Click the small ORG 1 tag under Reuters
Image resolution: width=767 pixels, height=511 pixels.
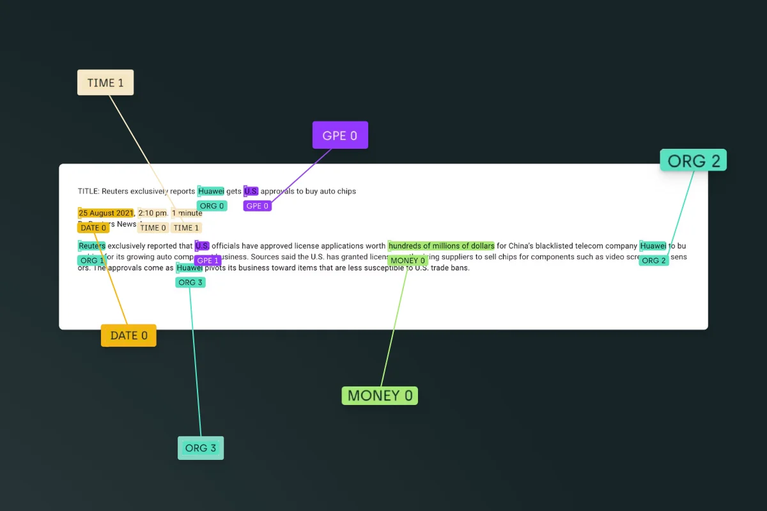click(91, 261)
